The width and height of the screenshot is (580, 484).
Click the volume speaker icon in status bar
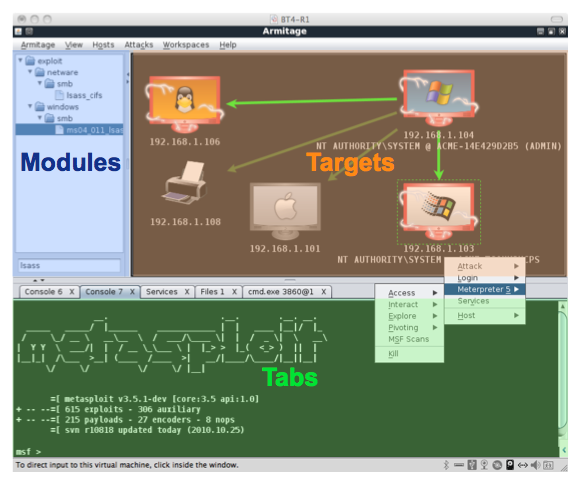pyautogui.click(x=535, y=465)
